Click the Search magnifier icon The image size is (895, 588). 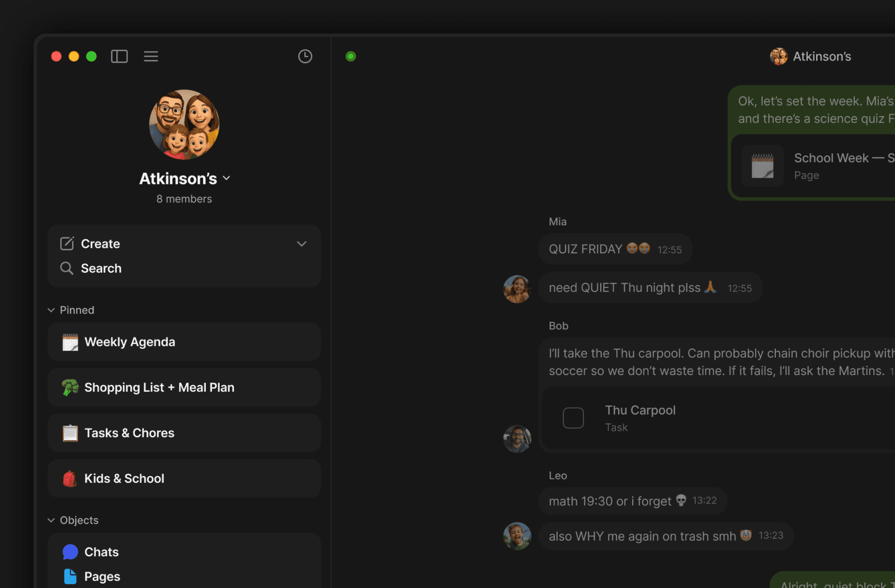coord(67,268)
